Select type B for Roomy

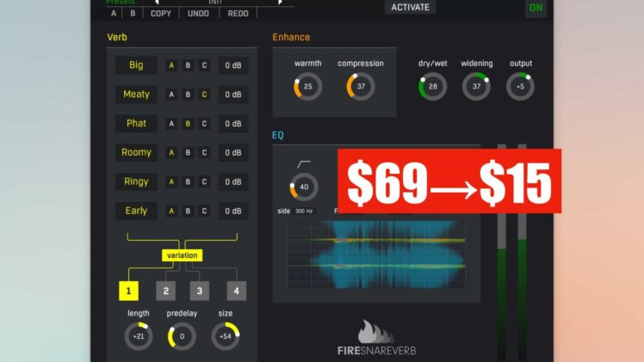pos(188,152)
